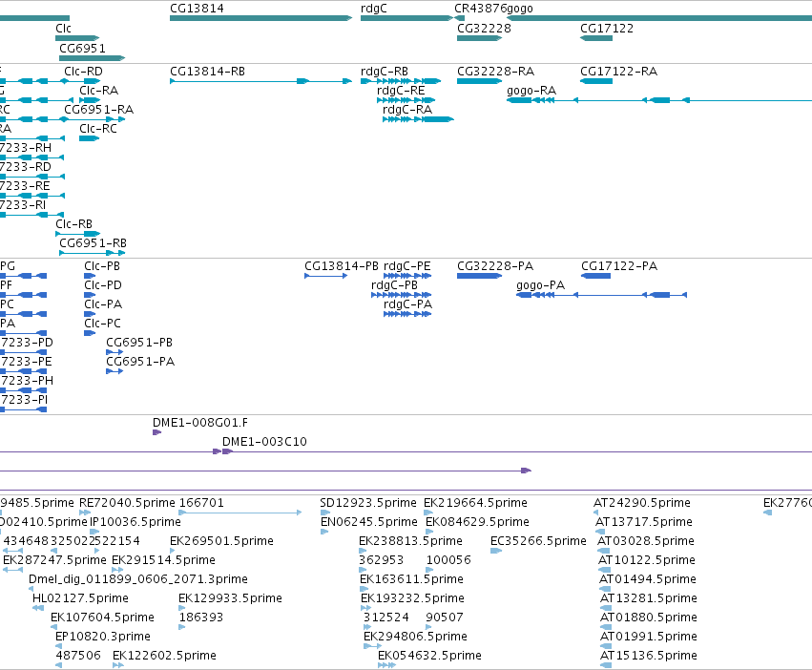This screenshot has width=812, height=670.
Task: Select transcript Clc-RA
Action: coord(90,100)
